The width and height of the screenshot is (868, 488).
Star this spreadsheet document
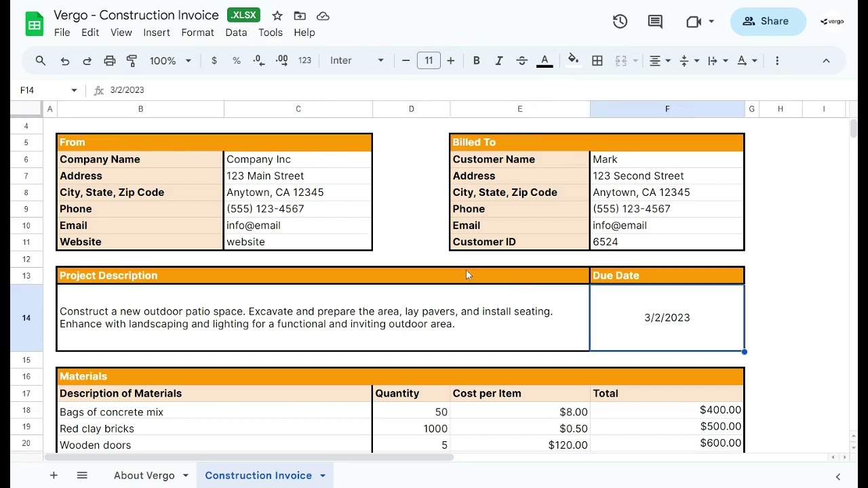[x=277, y=16]
